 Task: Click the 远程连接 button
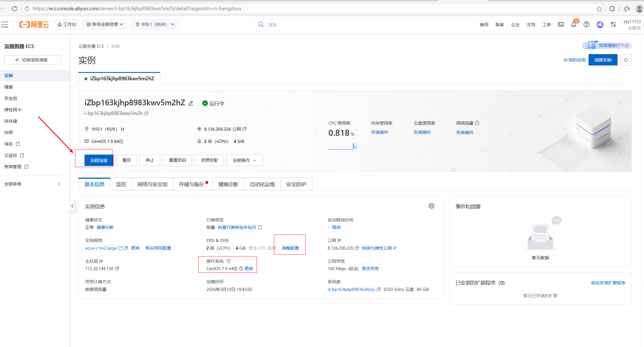[x=99, y=160]
